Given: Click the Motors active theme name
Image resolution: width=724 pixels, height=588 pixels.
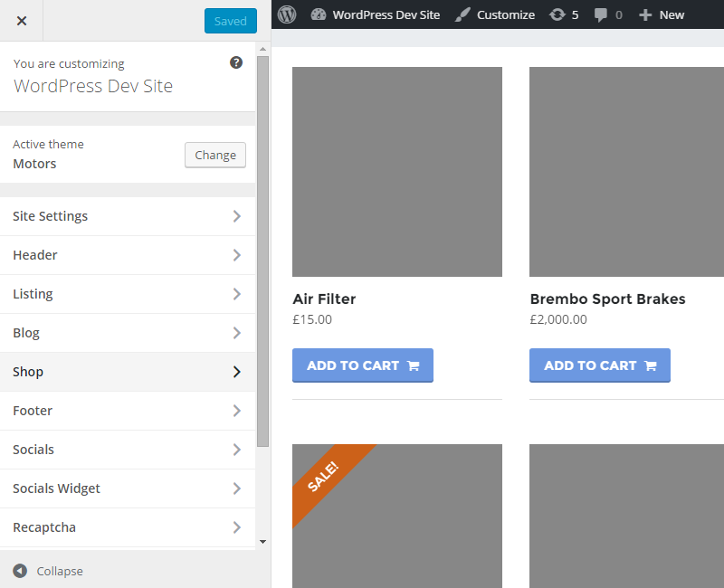Looking at the screenshot, I should pyautogui.click(x=34, y=164).
